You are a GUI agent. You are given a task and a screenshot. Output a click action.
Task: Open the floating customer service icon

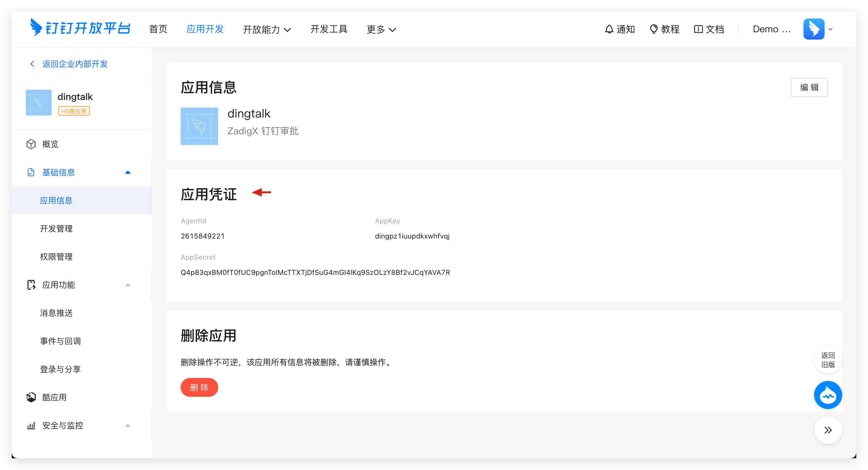point(828,395)
